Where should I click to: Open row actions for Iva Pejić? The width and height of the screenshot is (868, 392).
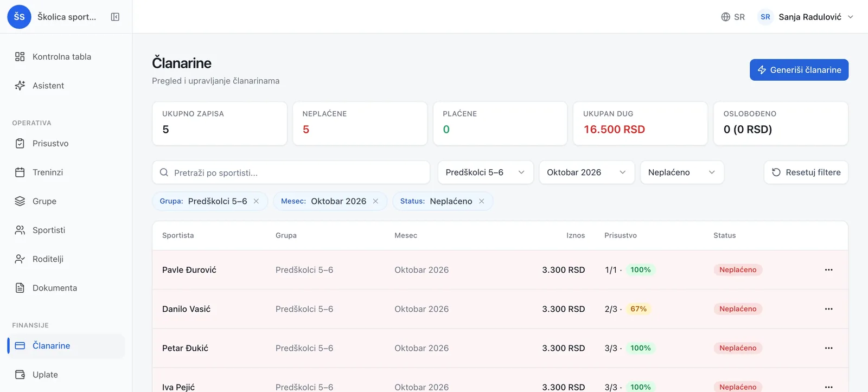pyautogui.click(x=828, y=387)
